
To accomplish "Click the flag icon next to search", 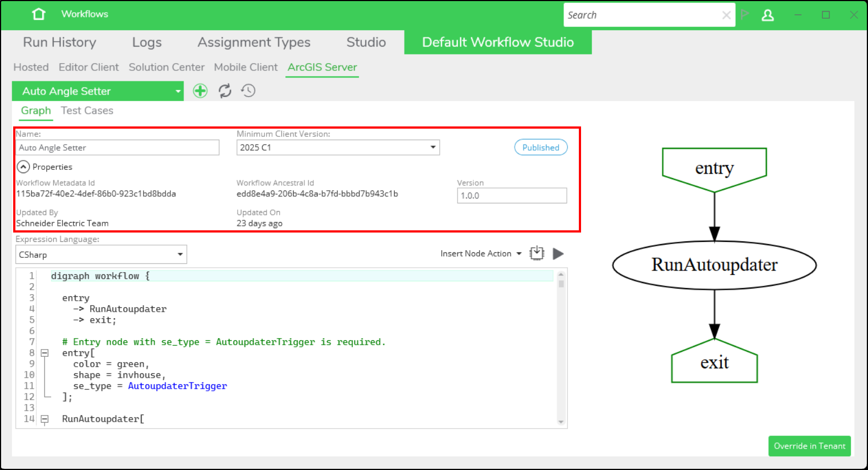I will (745, 14).
